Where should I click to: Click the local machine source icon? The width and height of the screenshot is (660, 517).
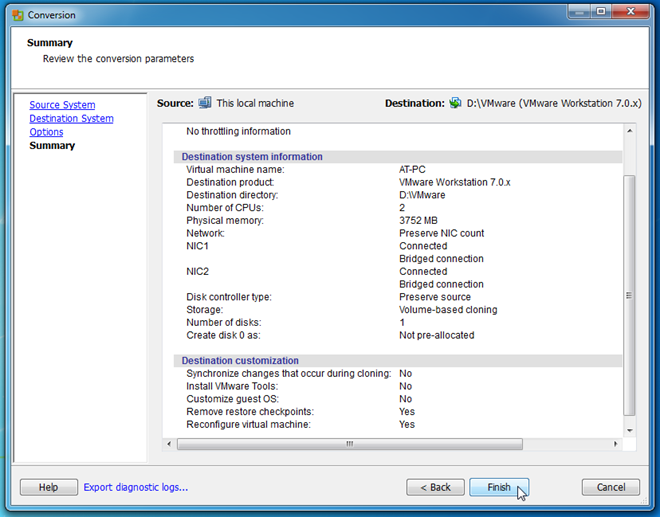click(x=205, y=103)
